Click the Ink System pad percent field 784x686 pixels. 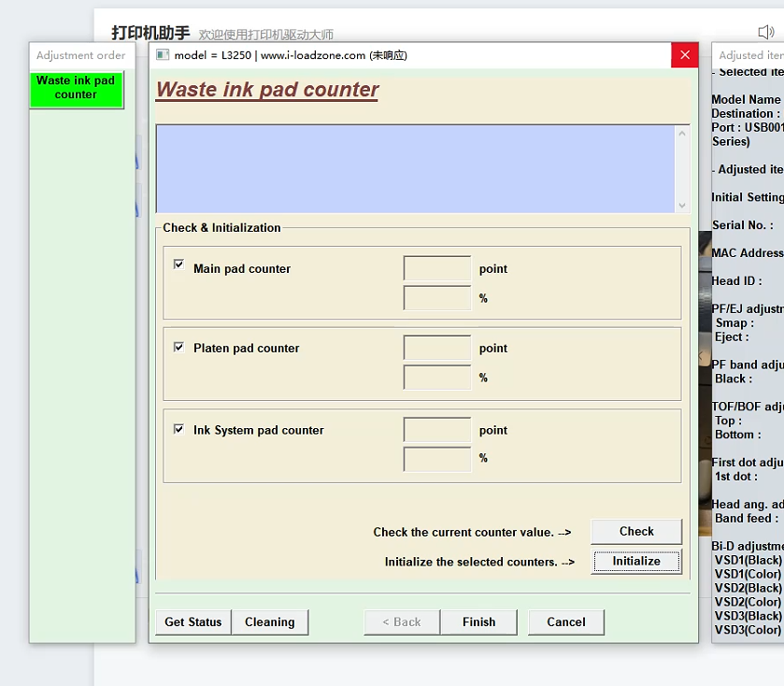coord(436,459)
